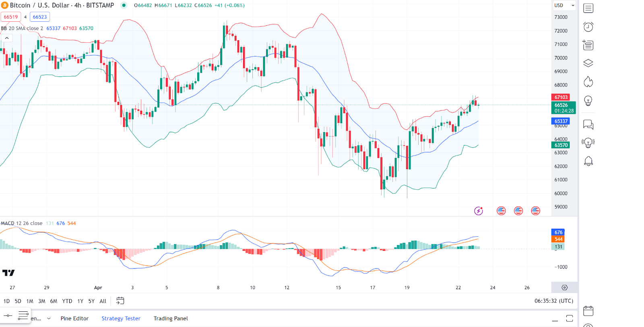The height and width of the screenshot is (327, 644).
Task: Click the last US flag event marker
Action: pos(535,211)
